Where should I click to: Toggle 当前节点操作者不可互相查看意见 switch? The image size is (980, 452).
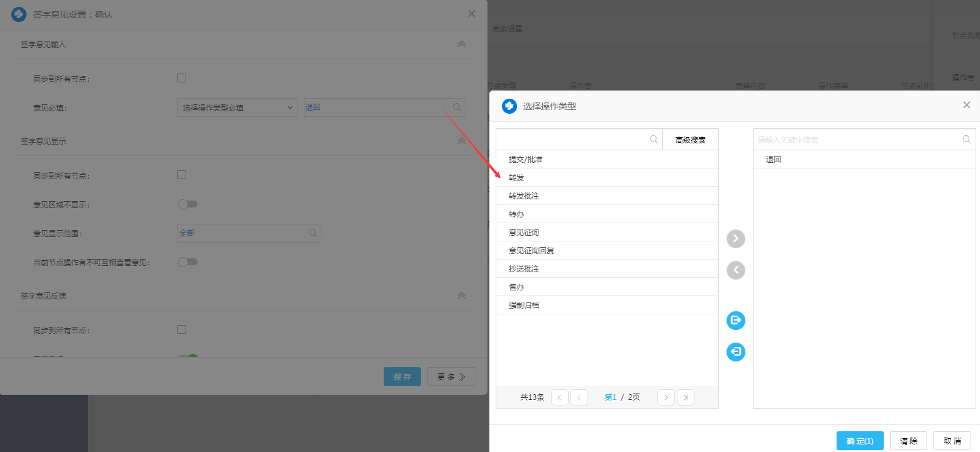click(187, 262)
